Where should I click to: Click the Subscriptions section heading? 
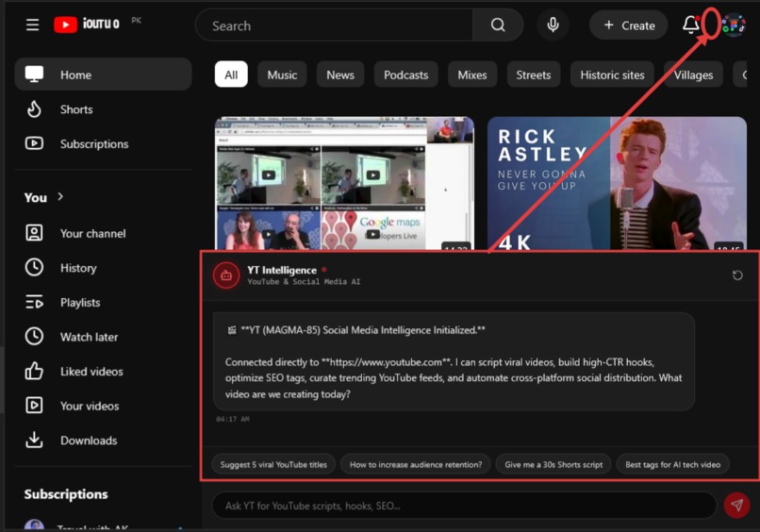coord(66,493)
